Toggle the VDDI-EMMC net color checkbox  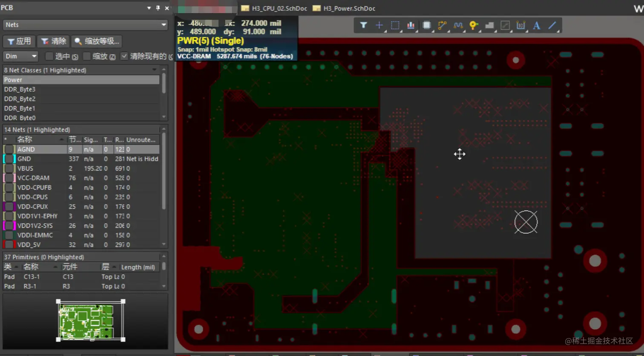coord(9,235)
